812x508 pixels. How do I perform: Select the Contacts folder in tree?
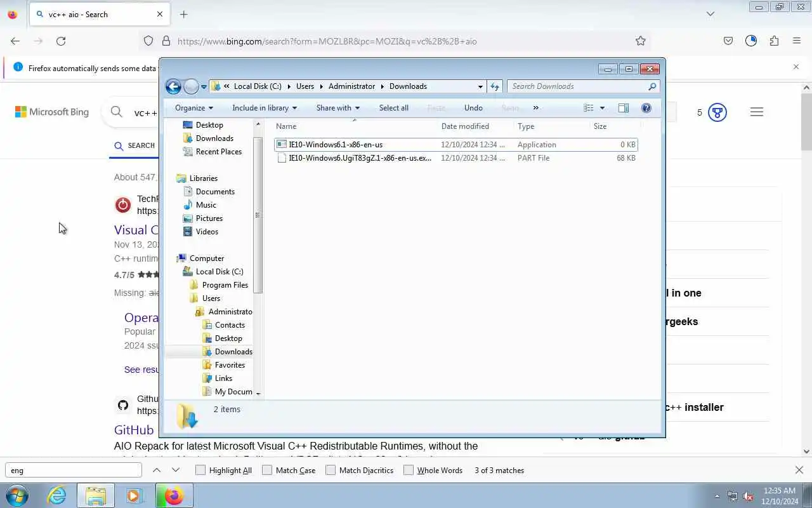point(230,325)
